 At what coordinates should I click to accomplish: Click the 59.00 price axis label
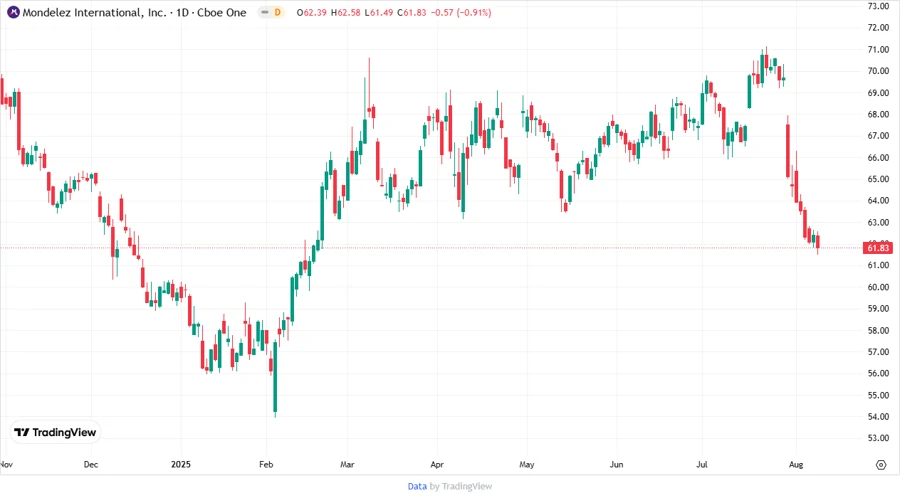[878, 309]
